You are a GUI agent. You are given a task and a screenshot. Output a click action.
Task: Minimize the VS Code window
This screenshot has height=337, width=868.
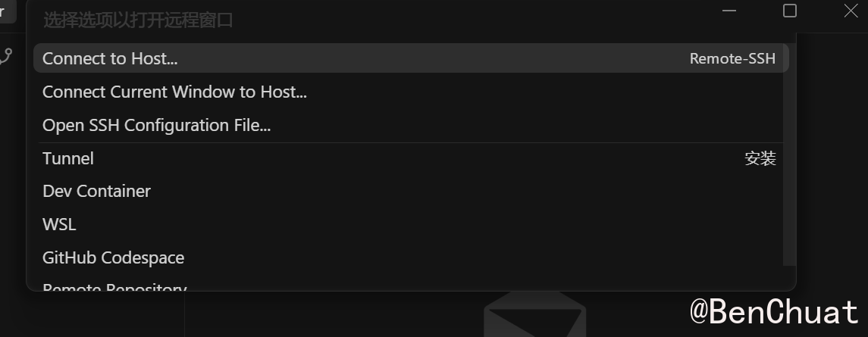[x=729, y=11]
